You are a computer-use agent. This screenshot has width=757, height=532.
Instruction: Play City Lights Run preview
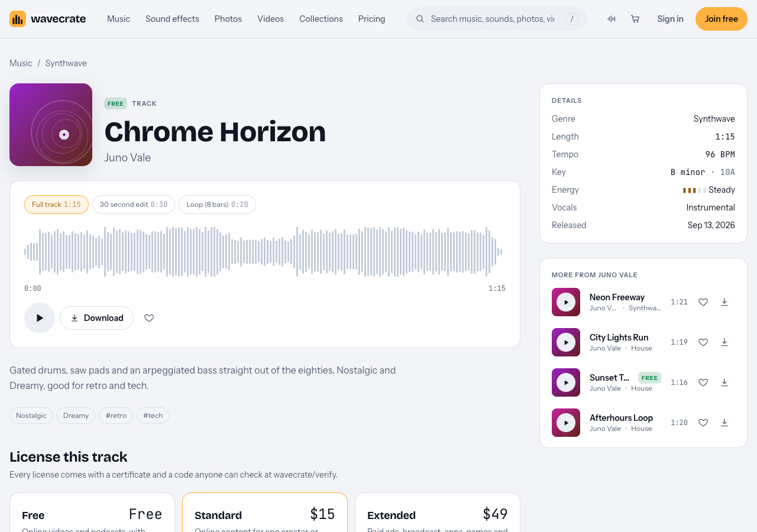coord(566,342)
